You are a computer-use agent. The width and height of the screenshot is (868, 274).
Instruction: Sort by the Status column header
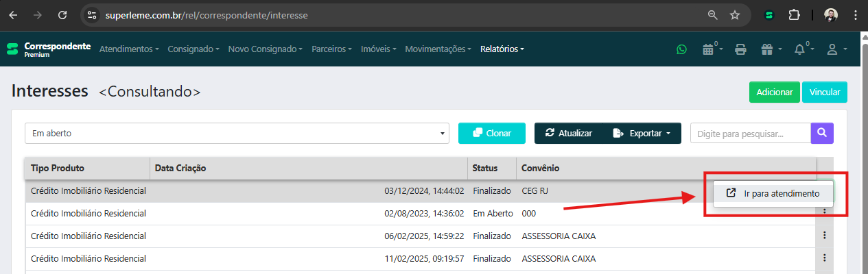click(492, 168)
